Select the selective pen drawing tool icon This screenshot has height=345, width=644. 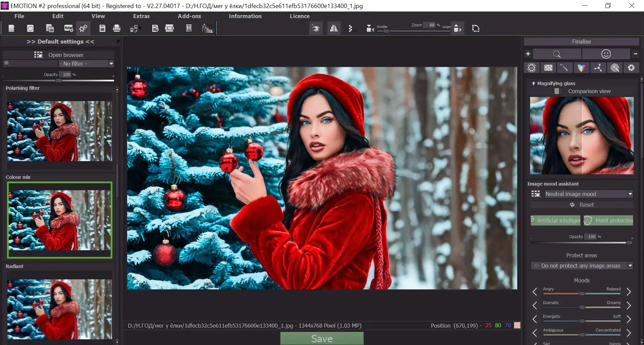tap(615, 68)
